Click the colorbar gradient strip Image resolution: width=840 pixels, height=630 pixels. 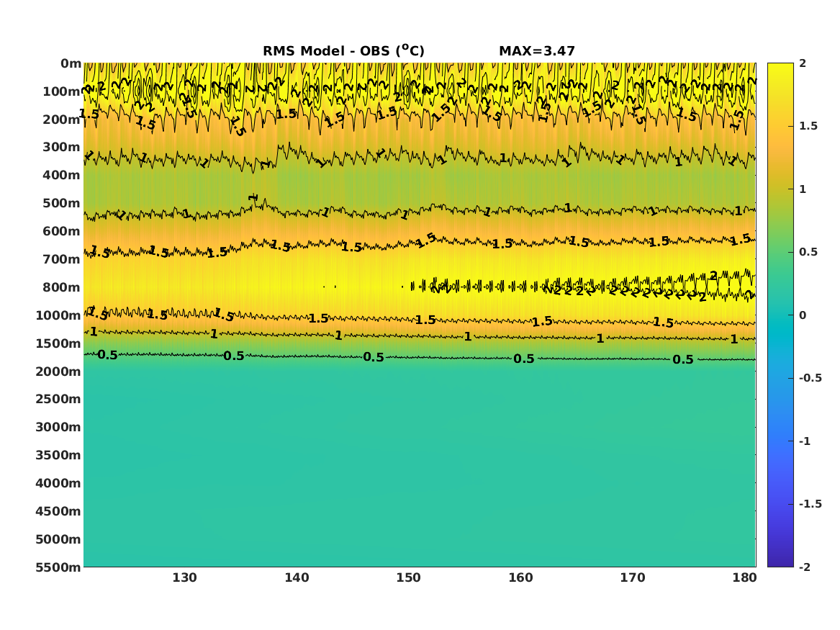(780, 315)
